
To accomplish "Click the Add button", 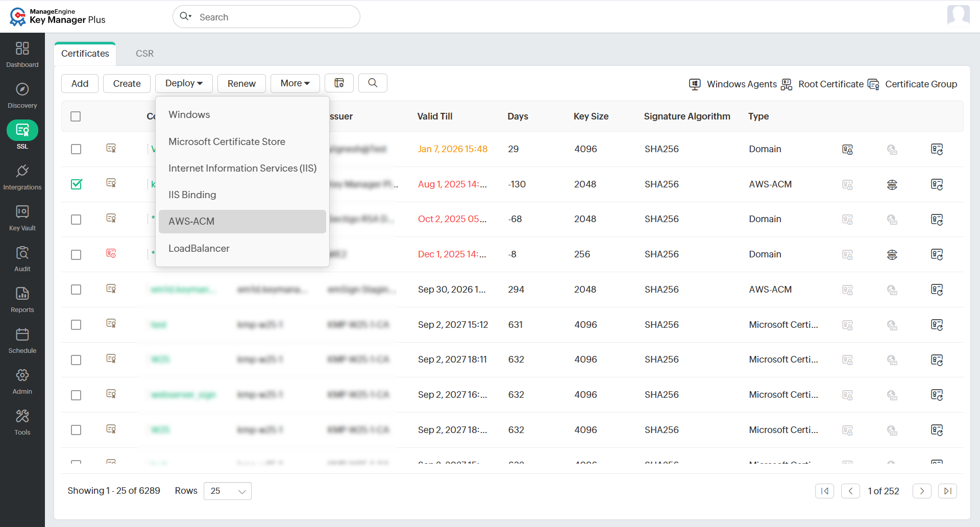I will click(80, 83).
